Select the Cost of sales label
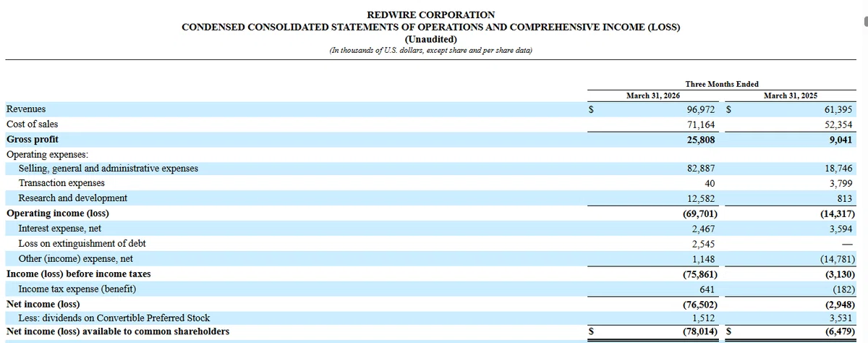Image resolution: width=868 pixels, height=343 pixels. point(32,124)
